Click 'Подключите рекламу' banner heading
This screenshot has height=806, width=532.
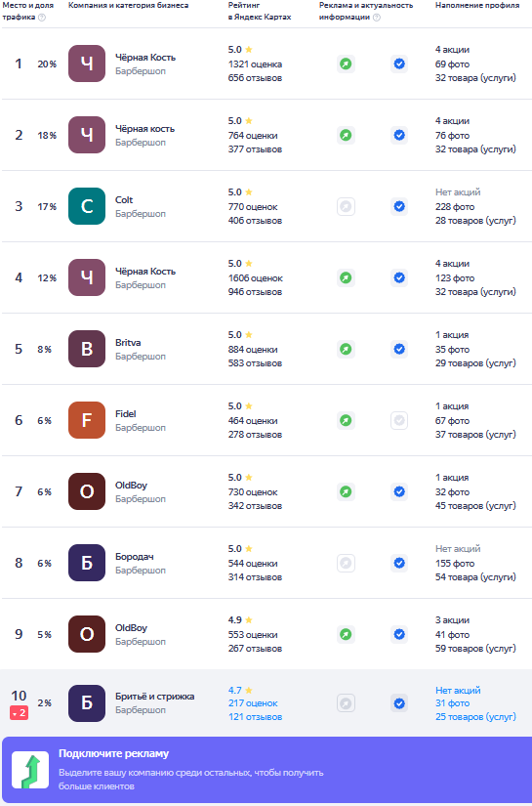113,753
